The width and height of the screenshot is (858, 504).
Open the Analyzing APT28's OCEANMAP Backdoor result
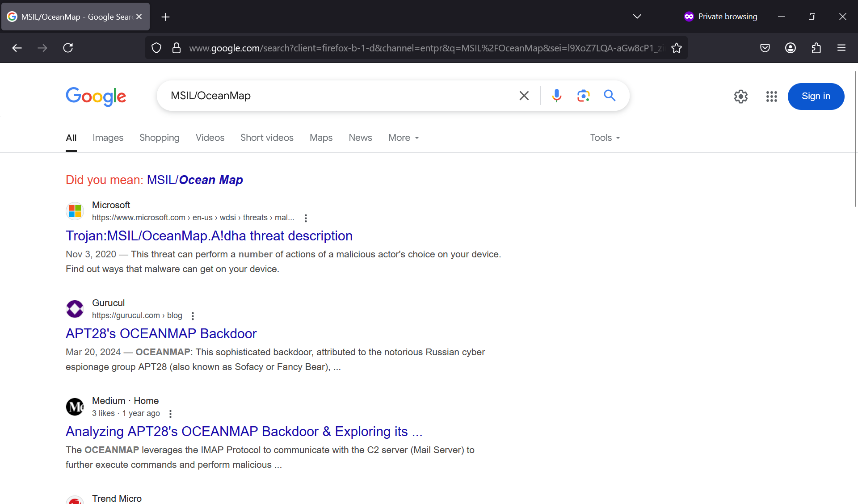tap(244, 431)
